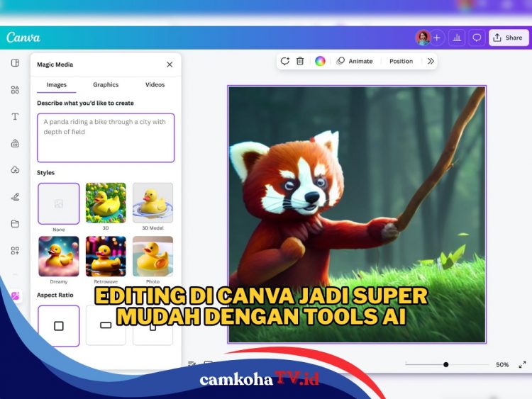The image size is (532, 399).
Task: Adjust the zoom slider handle
Action: (x=446, y=364)
